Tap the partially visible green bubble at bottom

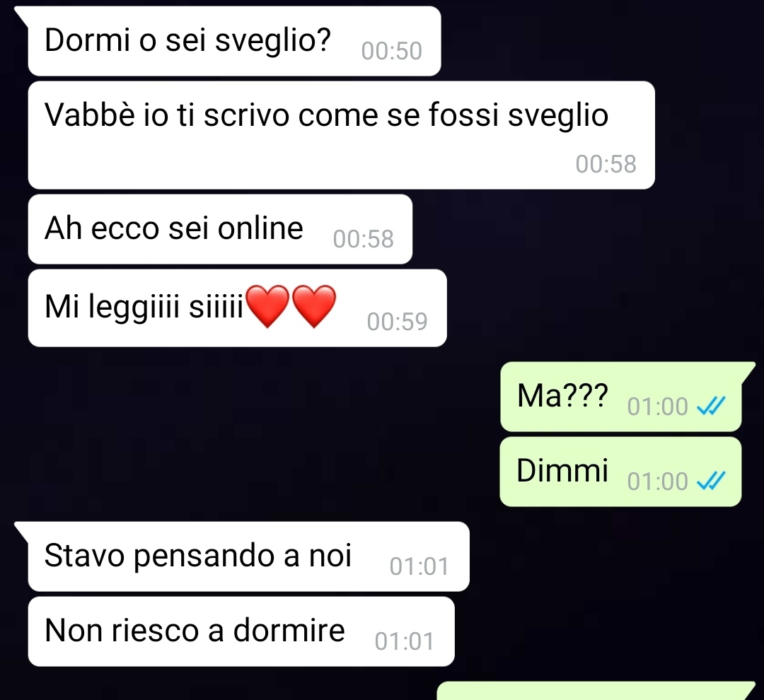tap(596, 691)
